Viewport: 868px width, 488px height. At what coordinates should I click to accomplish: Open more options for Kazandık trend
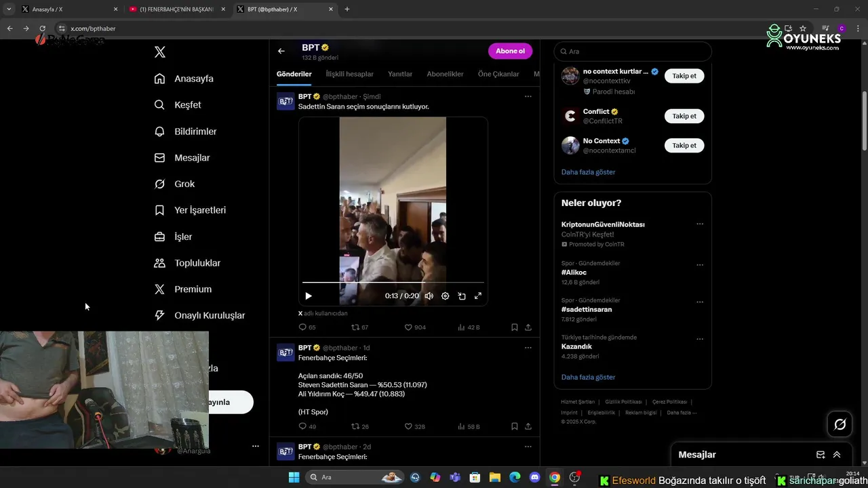[x=700, y=339]
